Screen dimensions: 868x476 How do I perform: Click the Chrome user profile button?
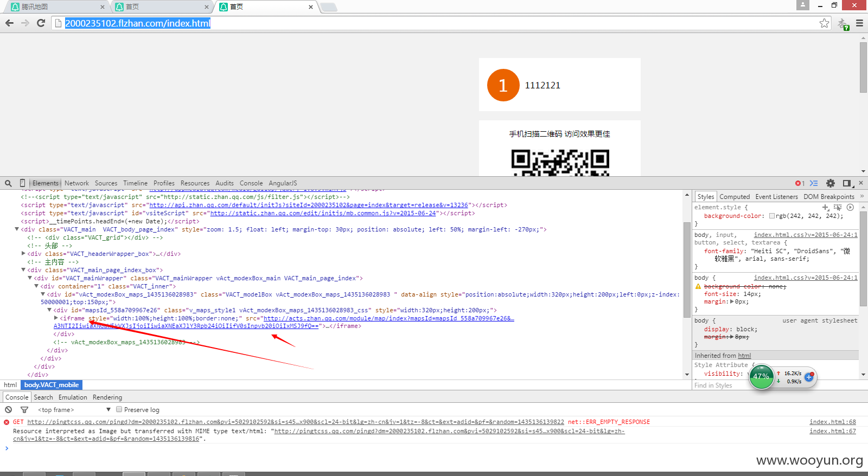tap(803, 5)
